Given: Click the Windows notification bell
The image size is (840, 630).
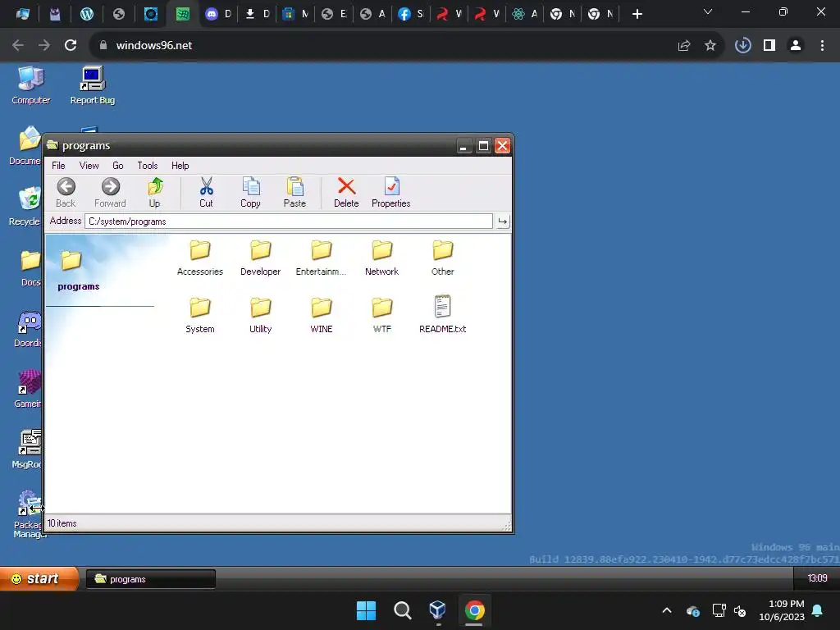Looking at the screenshot, I should pos(818,610).
